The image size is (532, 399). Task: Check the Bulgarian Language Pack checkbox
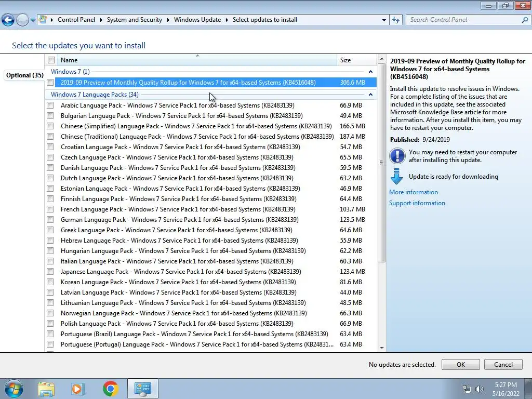(50, 116)
